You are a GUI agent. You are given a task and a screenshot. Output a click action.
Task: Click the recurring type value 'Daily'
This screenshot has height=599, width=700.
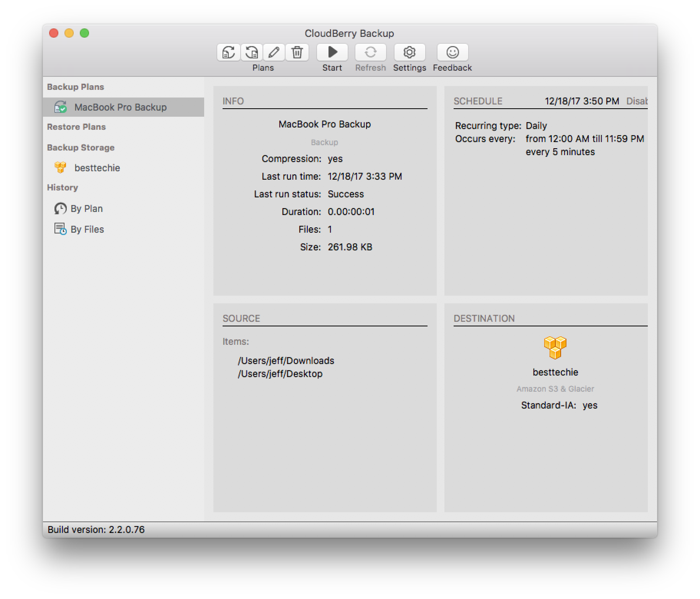point(536,126)
